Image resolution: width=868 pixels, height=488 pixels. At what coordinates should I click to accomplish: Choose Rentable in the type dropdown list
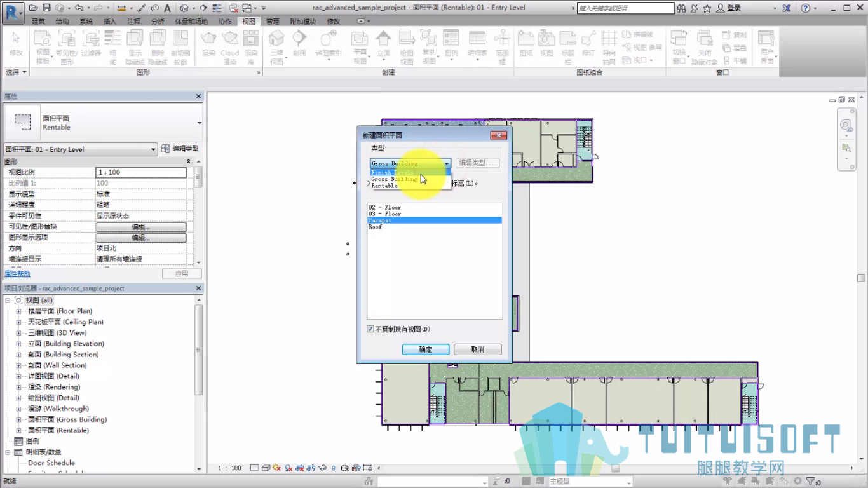click(x=410, y=186)
